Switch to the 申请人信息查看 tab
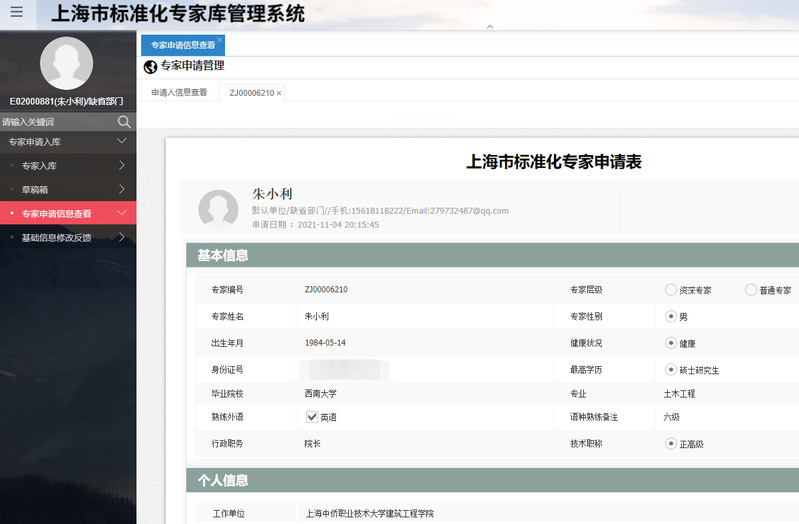Image resolution: width=799 pixels, height=524 pixels. [x=179, y=93]
